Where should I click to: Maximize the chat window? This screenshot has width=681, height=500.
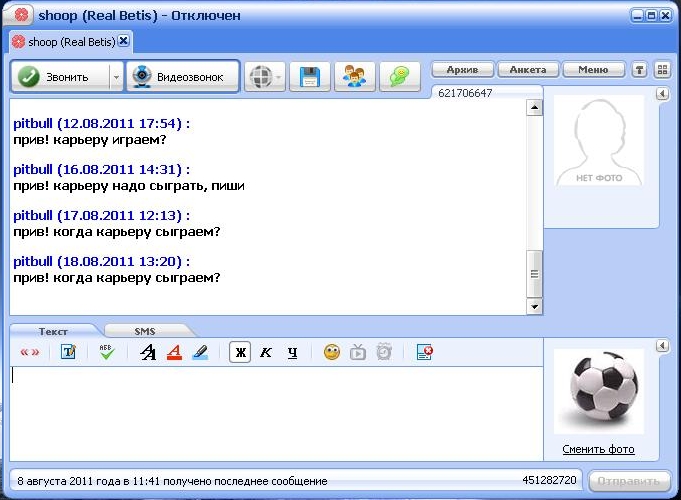(651, 16)
